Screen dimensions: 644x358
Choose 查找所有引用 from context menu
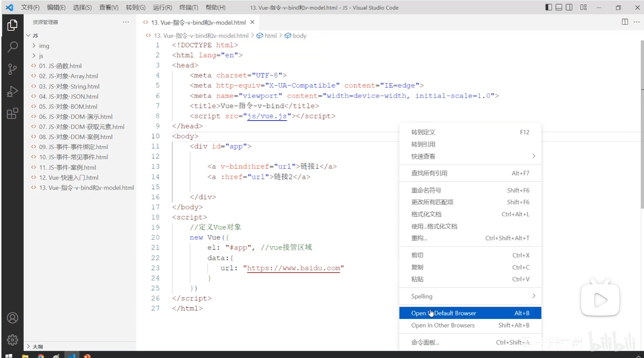point(470,174)
